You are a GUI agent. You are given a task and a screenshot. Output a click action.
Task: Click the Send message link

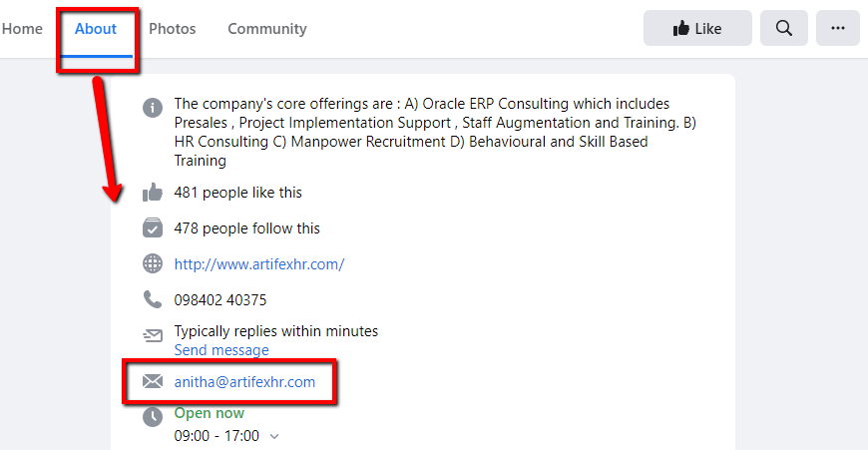[221, 350]
